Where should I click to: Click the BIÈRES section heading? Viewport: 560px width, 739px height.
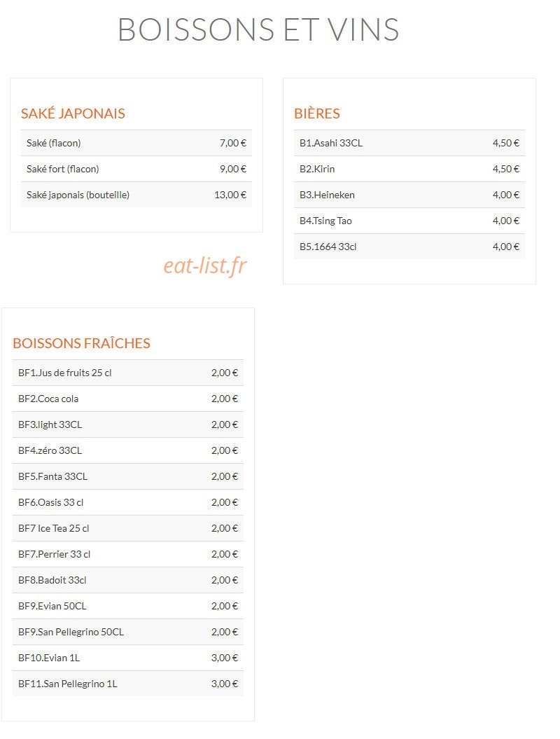coord(317,113)
